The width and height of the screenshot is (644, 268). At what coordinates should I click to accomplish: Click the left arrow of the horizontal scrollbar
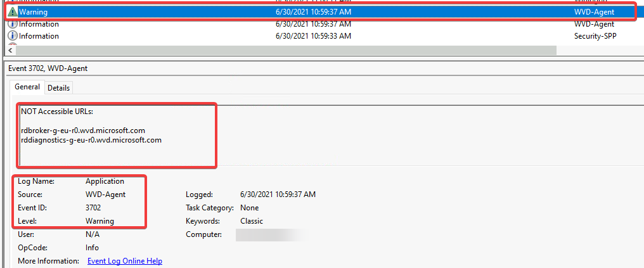tap(10, 49)
